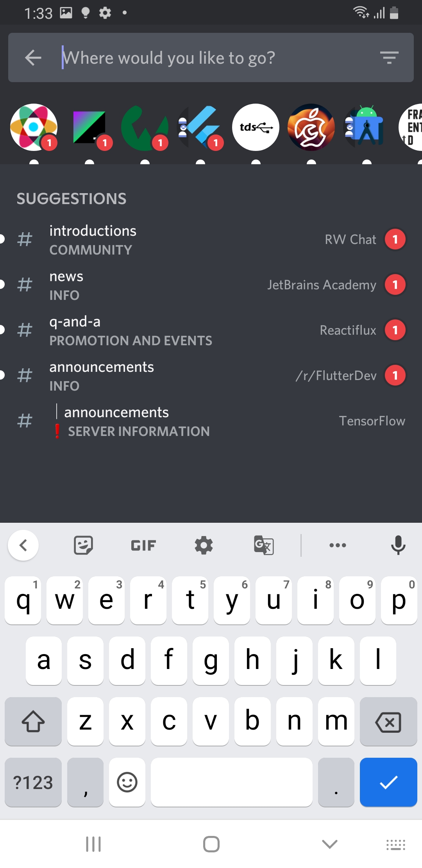Open the Flutter server from the icon row
Viewport: 422px width, 868px height.
coord(200,127)
